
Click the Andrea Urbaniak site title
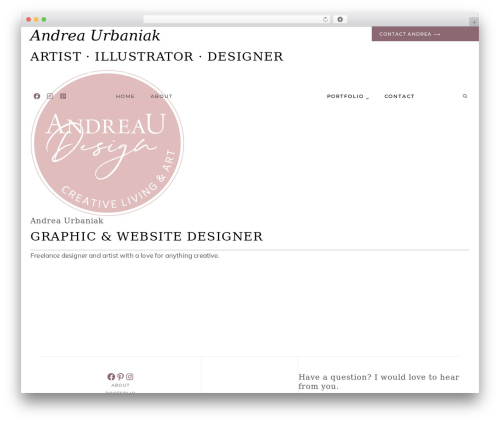(95, 36)
